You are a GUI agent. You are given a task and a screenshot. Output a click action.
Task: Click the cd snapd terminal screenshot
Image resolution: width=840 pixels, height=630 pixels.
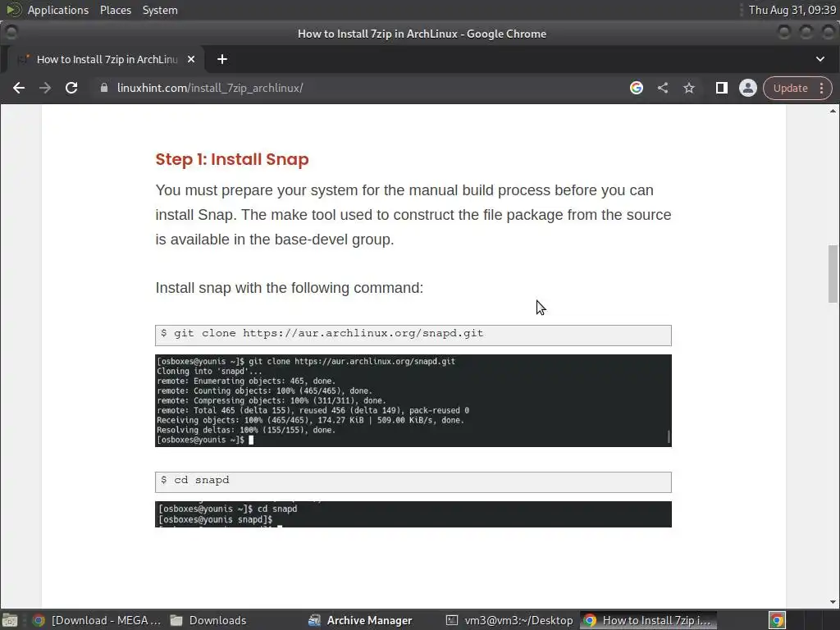pyautogui.click(x=413, y=514)
